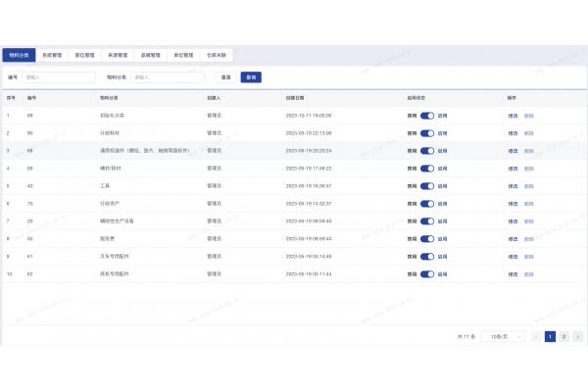Click 修改 for the 行政耗材 row

(513, 132)
